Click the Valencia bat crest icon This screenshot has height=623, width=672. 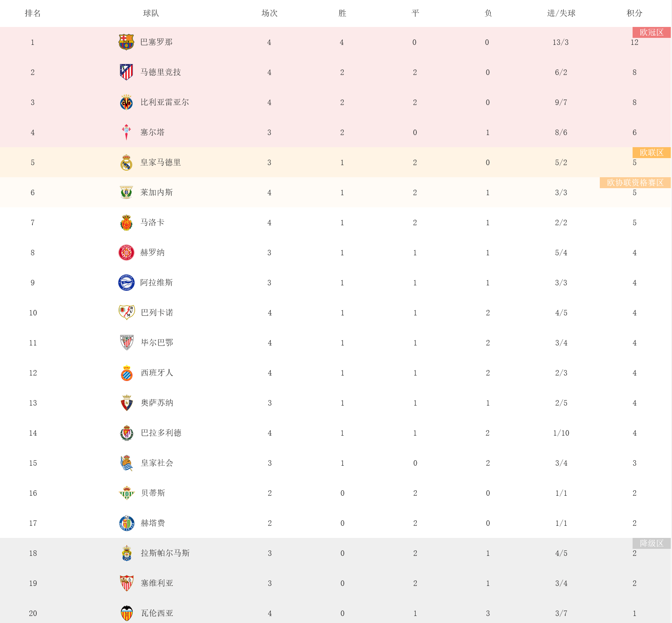126,613
